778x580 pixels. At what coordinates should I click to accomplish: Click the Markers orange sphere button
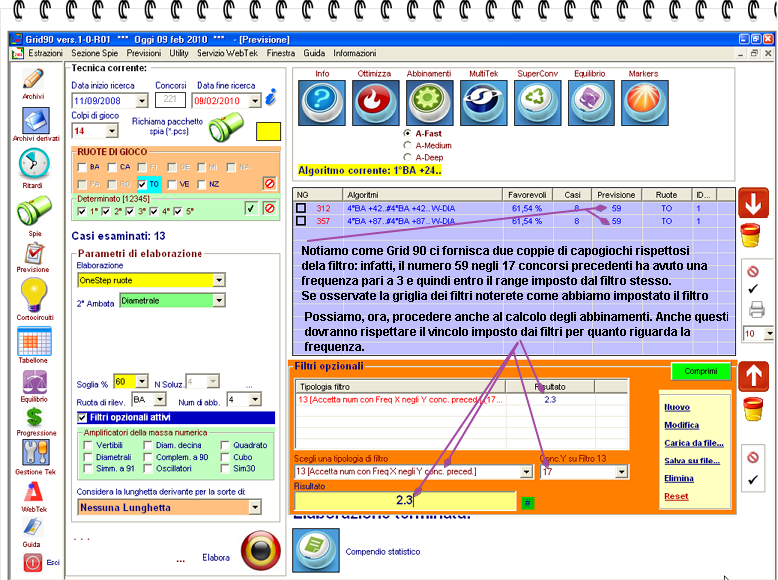[x=645, y=103]
